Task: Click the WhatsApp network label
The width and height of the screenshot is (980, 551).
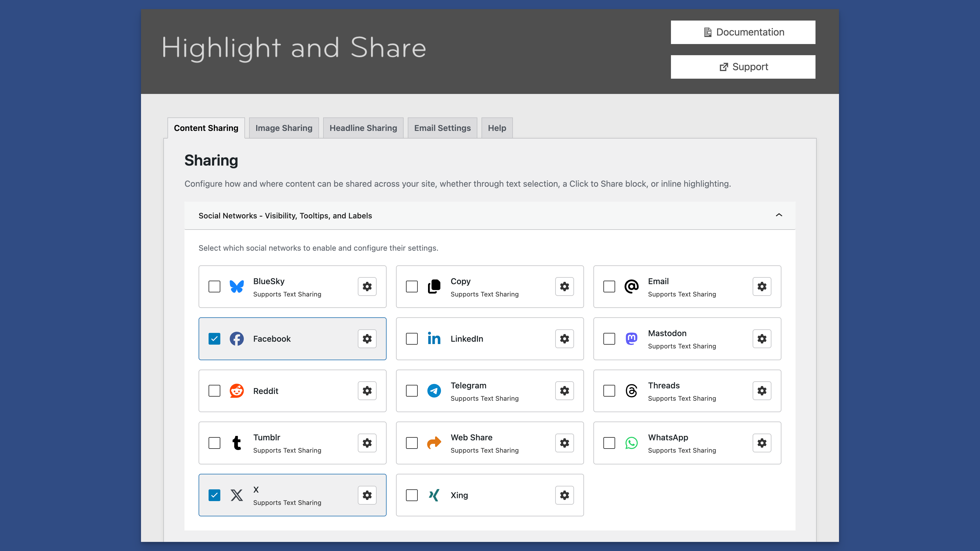Action: 668,437
